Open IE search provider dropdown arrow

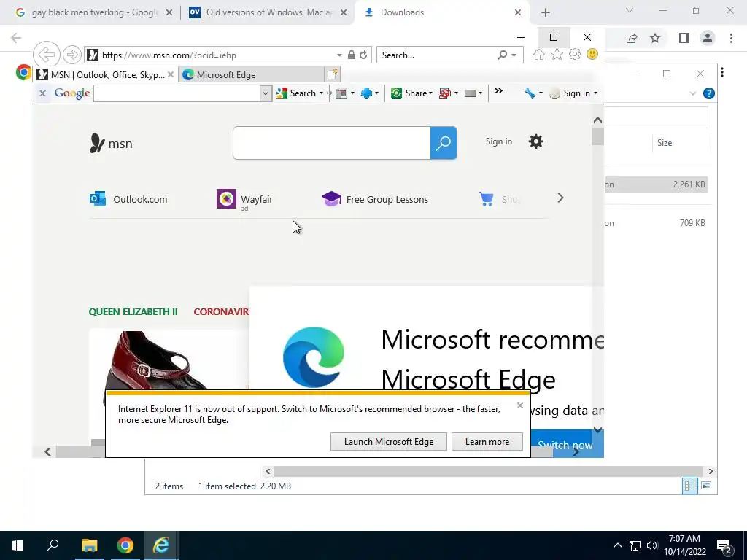(514, 55)
